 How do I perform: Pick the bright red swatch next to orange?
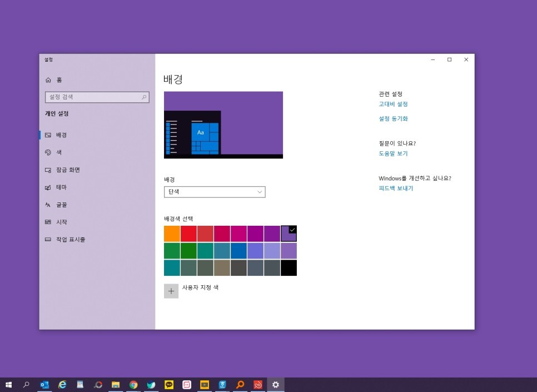[x=188, y=234]
